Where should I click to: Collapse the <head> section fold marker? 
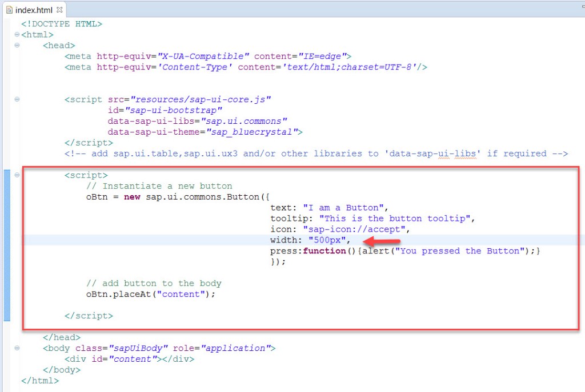click(x=17, y=45)
